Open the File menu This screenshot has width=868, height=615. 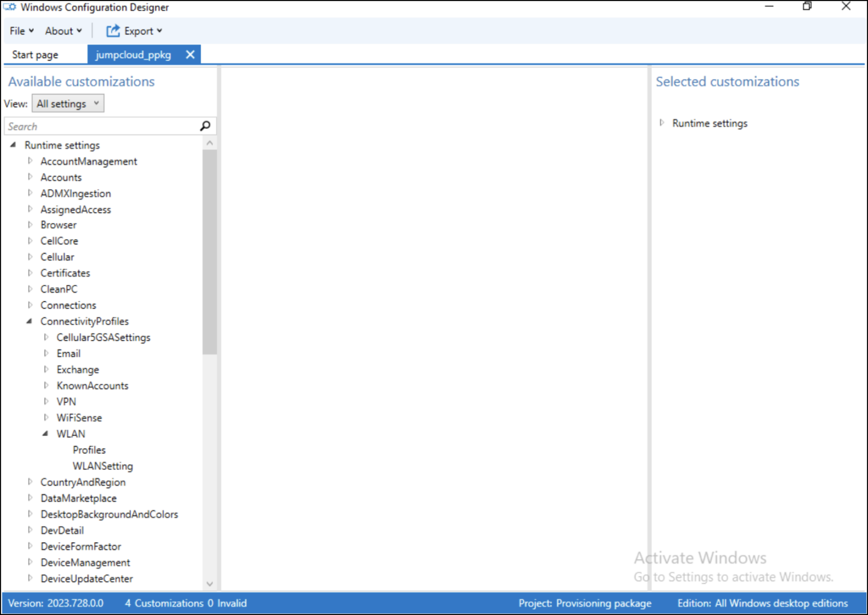(17, 31)
